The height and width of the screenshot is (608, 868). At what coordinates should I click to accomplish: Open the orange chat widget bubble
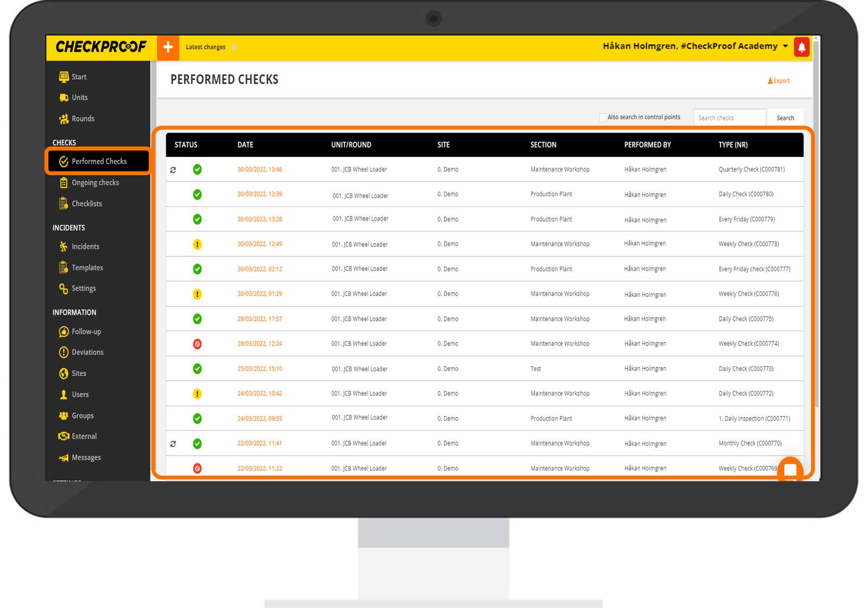click(x=790, y=469)
